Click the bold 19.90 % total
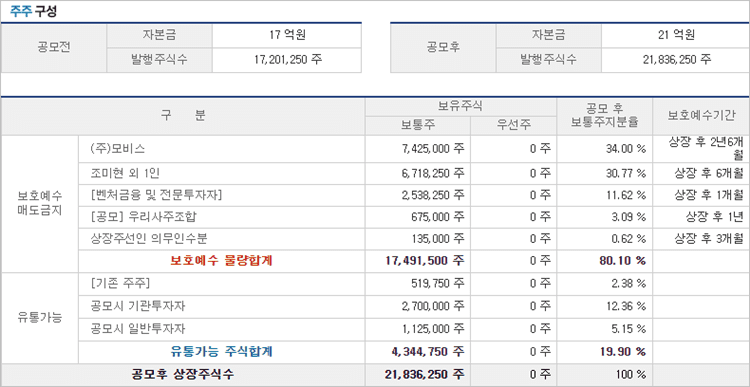The height and width of the screenshot is (387, 750). click(623, 352)
